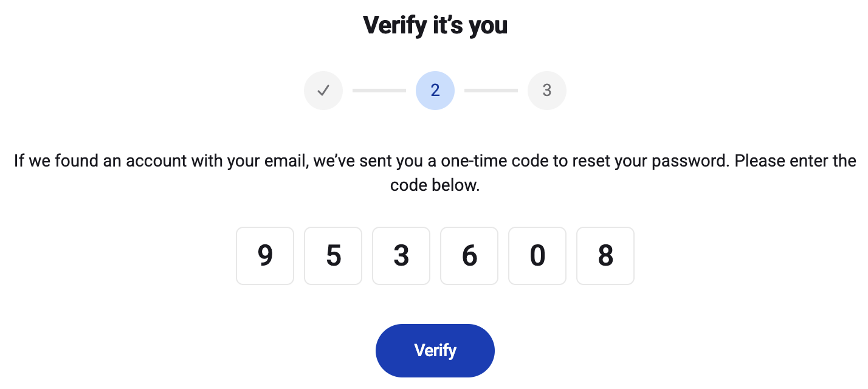Select step 3 circle in progress indicator

point(547,91)
